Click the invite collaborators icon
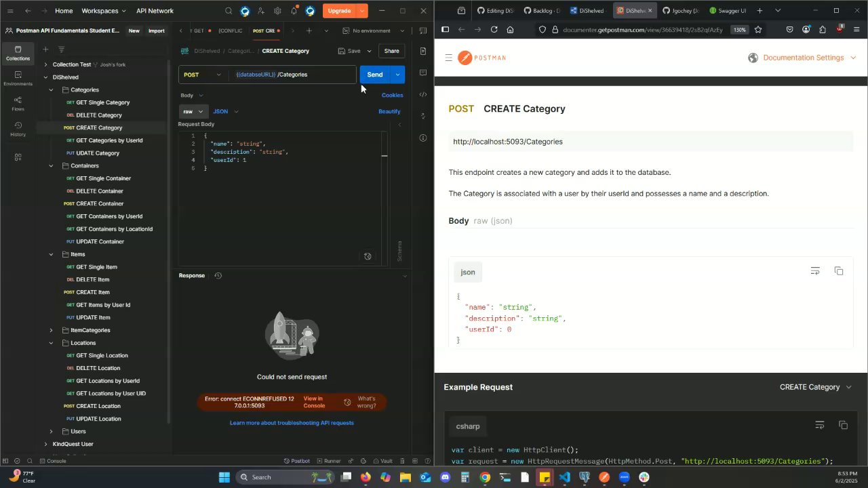Screen dimensions: 868x488 [261, 11]
